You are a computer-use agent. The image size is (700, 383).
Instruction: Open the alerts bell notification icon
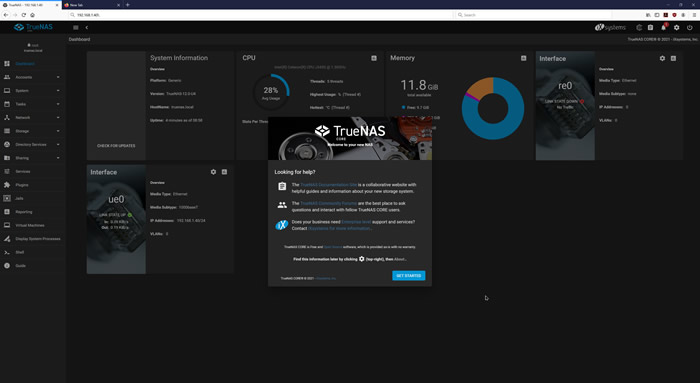click(x=663, y=27)
